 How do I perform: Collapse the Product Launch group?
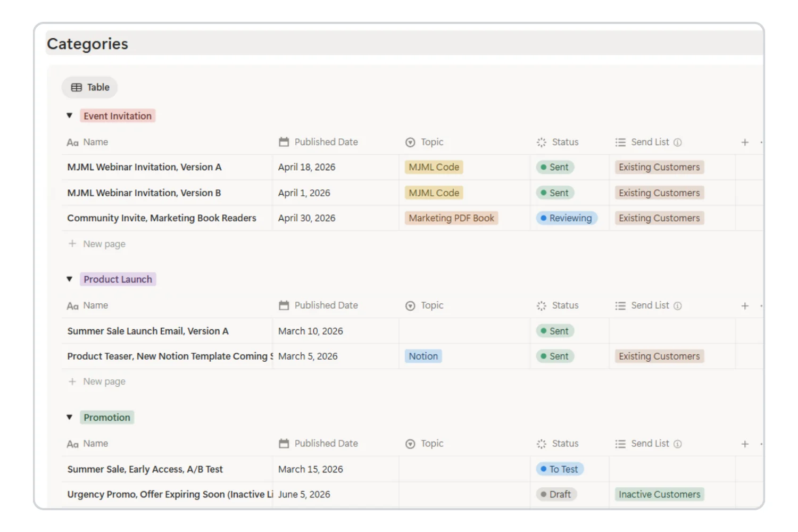(70, 279)
